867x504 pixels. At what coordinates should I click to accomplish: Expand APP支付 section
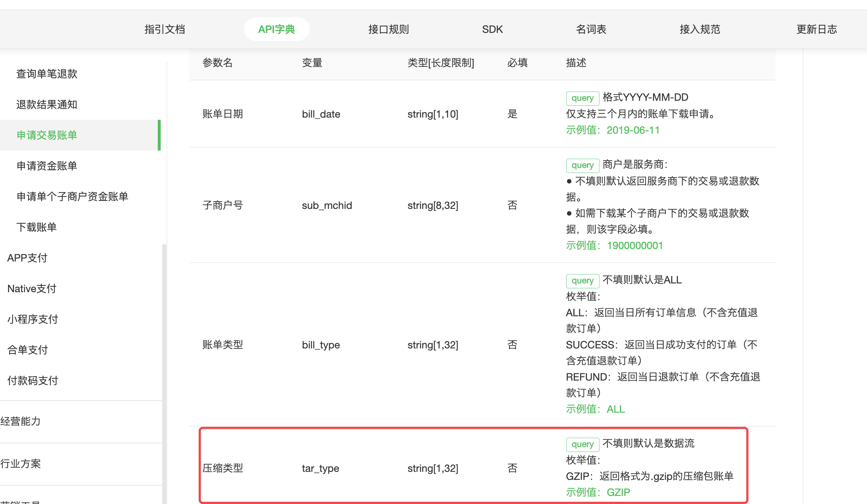click(x=27, y=258)
